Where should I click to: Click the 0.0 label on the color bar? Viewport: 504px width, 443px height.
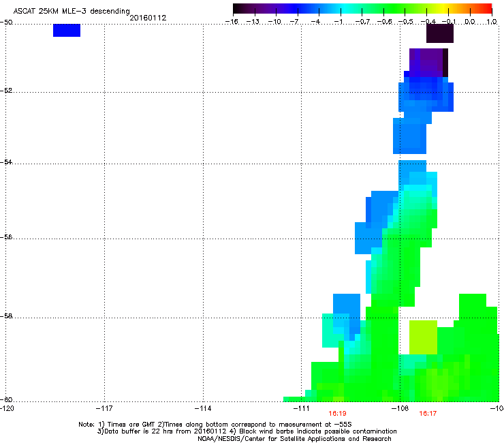coord(470,22)
